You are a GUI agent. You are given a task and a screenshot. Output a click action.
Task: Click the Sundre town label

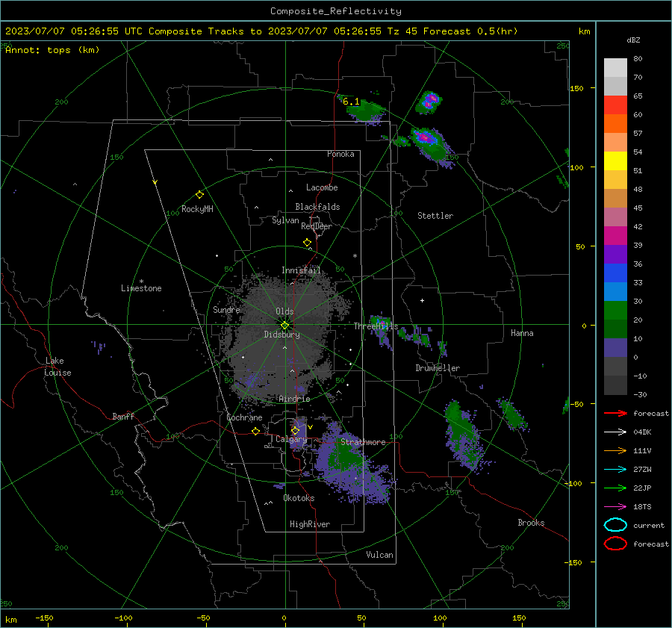(226, 309)
